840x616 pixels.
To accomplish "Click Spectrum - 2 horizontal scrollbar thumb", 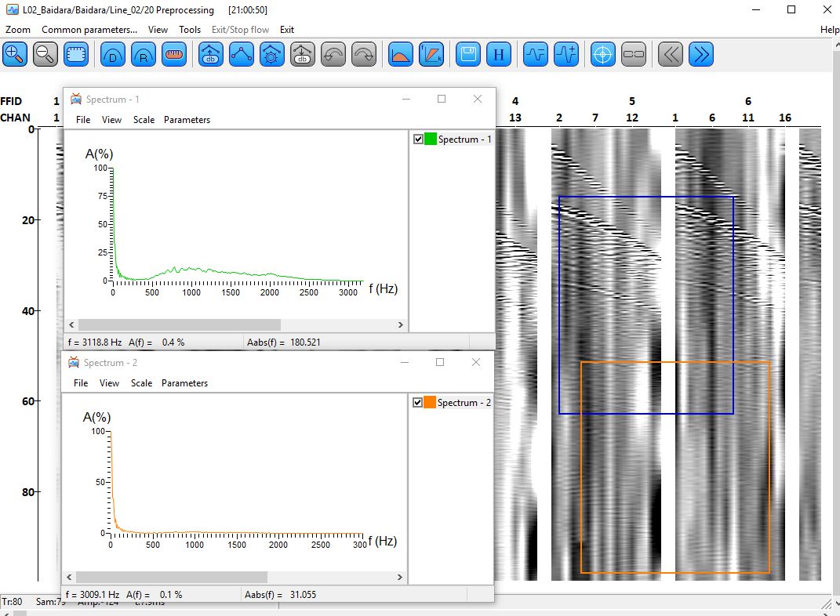I will pyautogui.click(x=172, y=578).
